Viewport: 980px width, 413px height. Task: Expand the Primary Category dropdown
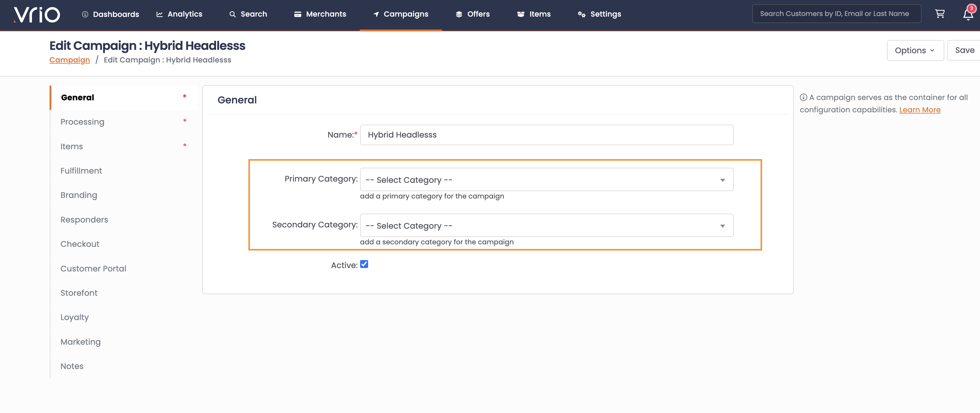coord(547,179)
